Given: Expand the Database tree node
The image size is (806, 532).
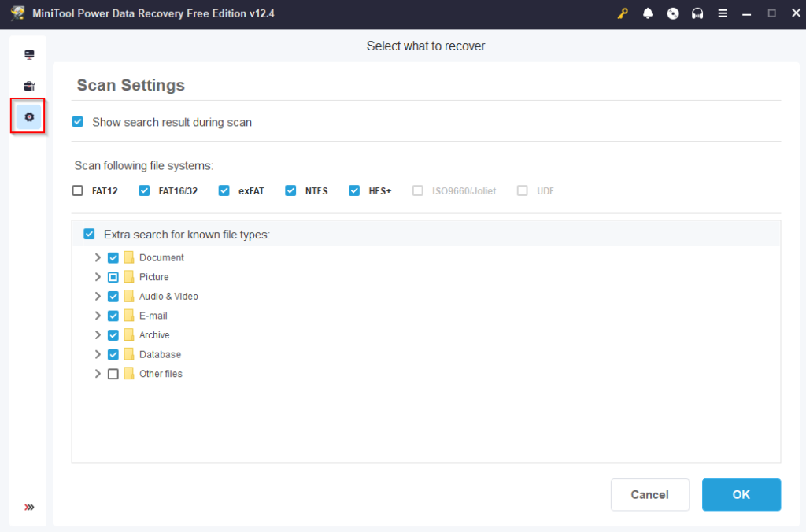Looking at the screenshot, I should (98, 355).
